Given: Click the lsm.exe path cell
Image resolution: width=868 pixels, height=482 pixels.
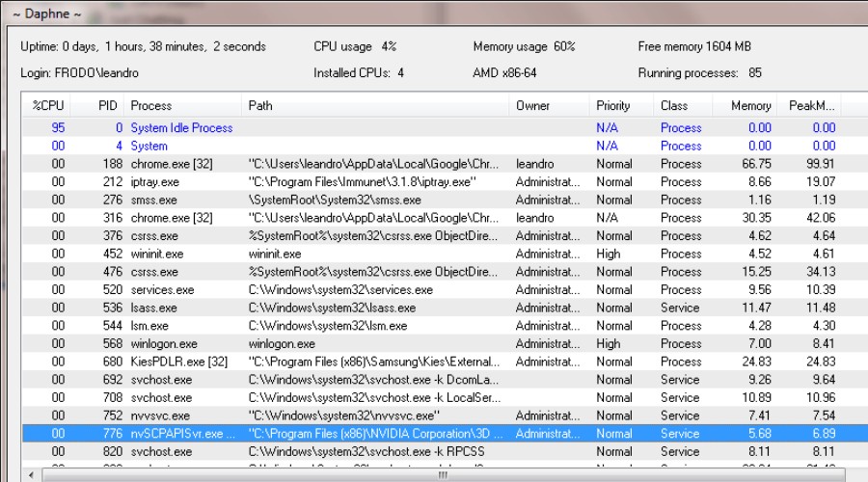Looking at the screenshot, I should point(328,326).
